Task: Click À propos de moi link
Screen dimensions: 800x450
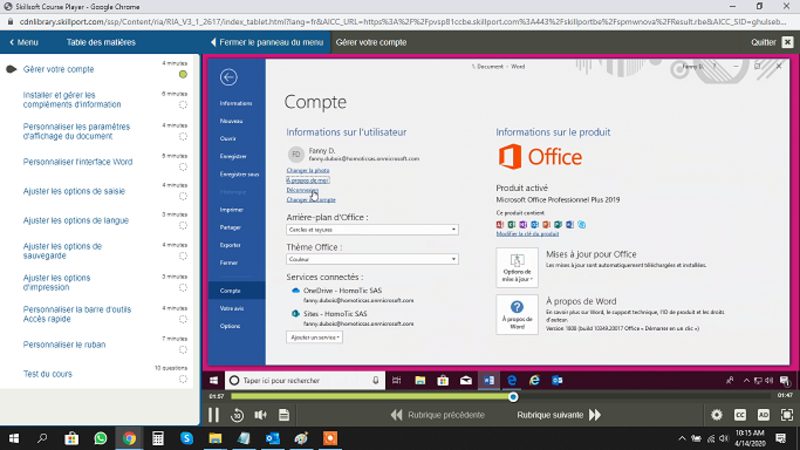Action: pyautogui.click(x=308, y=180)
